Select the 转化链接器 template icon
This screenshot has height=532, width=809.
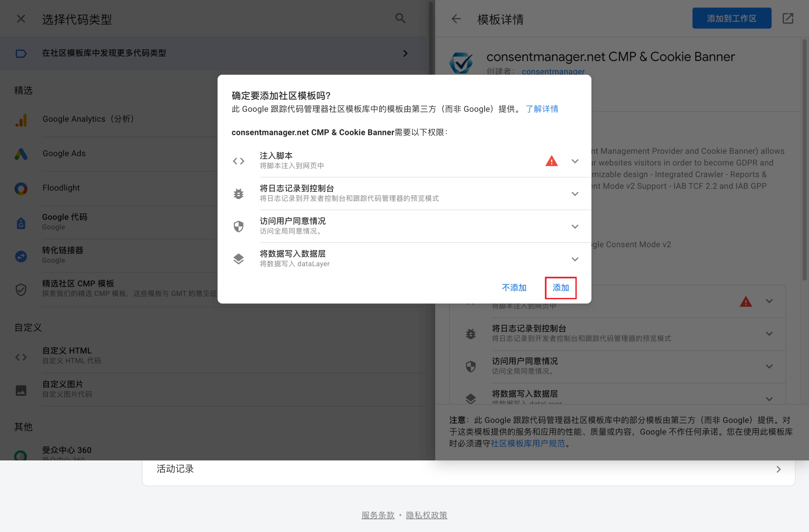[21, 256]
